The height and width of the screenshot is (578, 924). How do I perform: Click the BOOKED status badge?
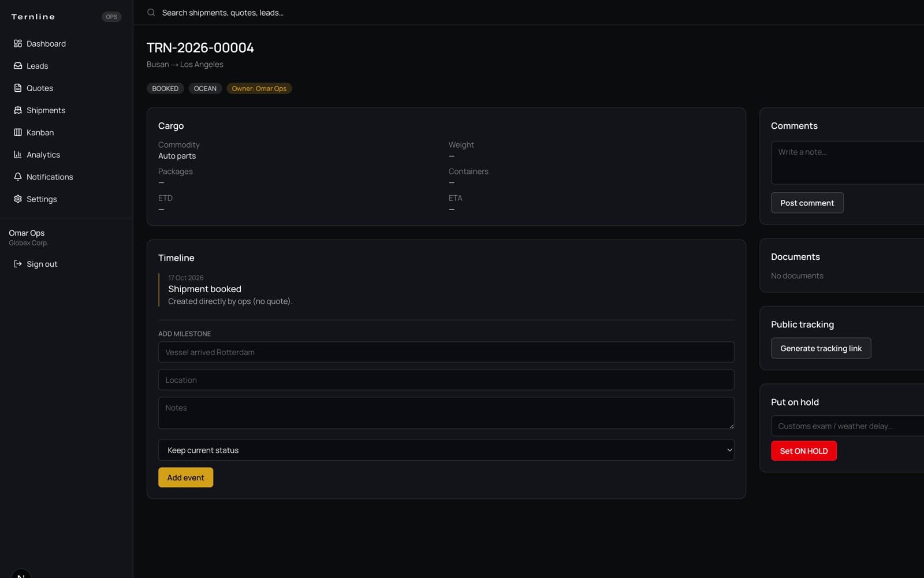pos(165,88)
